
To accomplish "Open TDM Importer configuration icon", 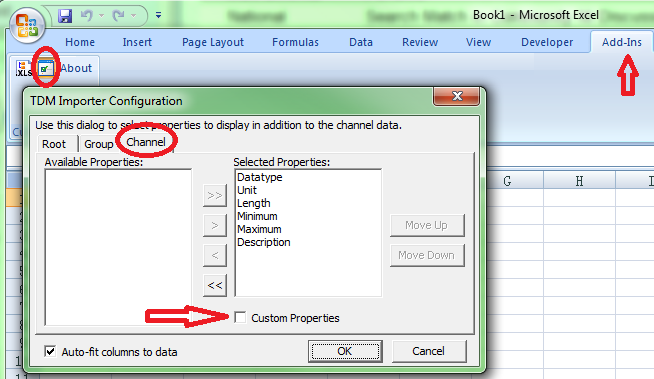I will 45,68.
